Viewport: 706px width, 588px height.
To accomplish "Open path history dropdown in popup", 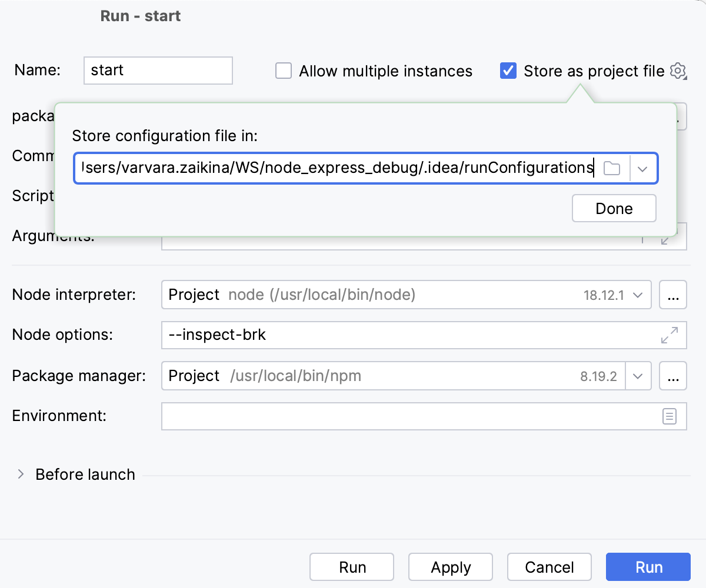I will [644, 168].
